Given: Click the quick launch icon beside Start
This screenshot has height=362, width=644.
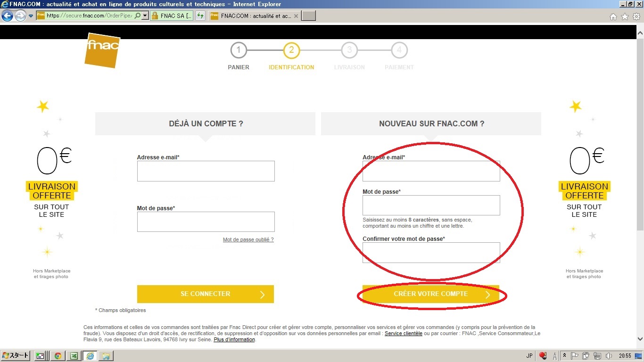Looking at the screenshot, I should (x=40, y=356).
